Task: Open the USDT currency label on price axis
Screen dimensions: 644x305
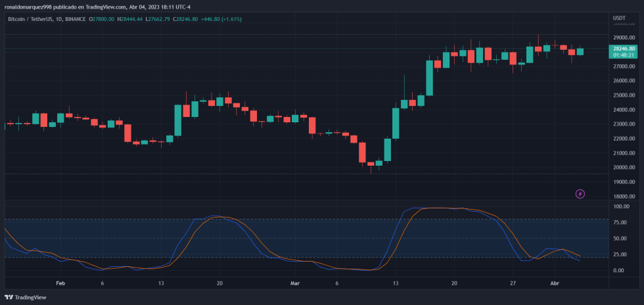Action: (619, 18)
